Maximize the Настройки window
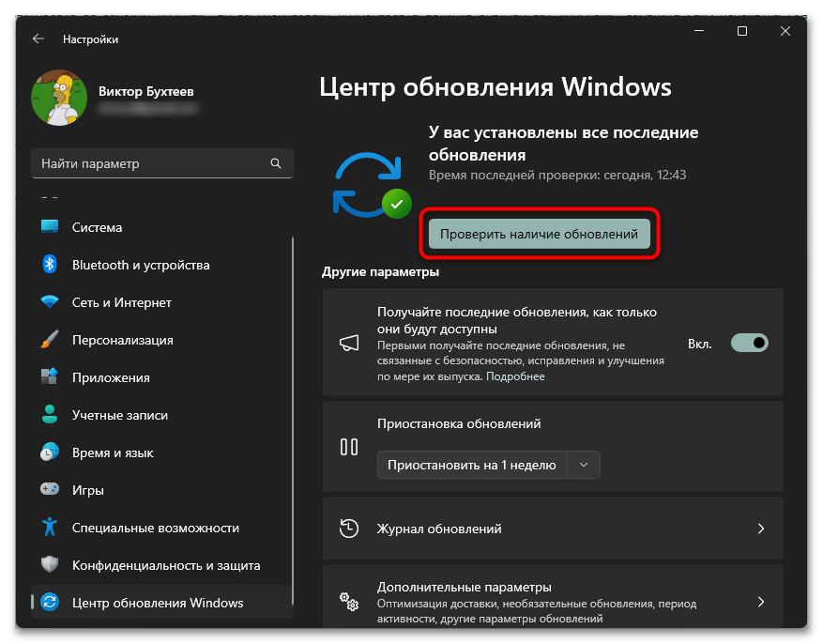823x644 pixels. pos(742,31)
